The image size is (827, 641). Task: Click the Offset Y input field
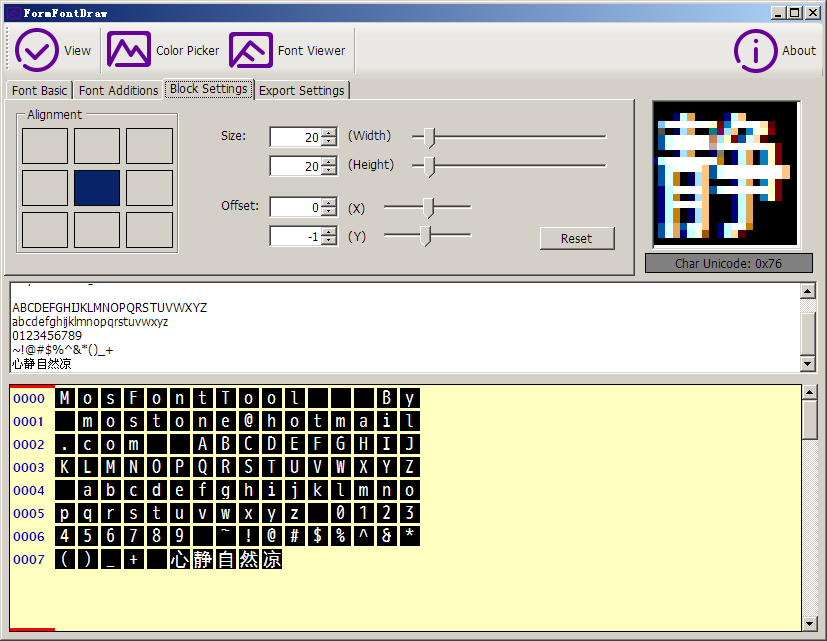(295, 236)
